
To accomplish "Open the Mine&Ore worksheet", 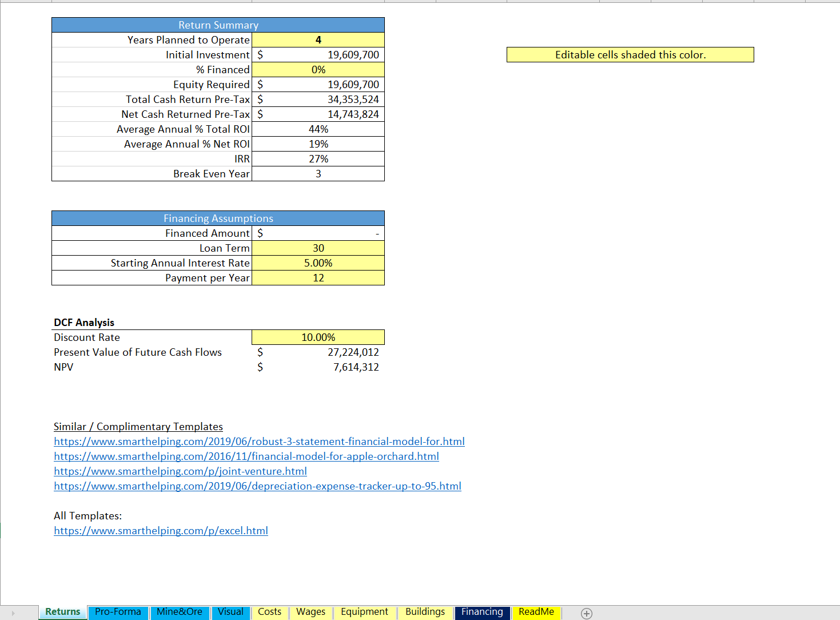I will coord(180,612).
